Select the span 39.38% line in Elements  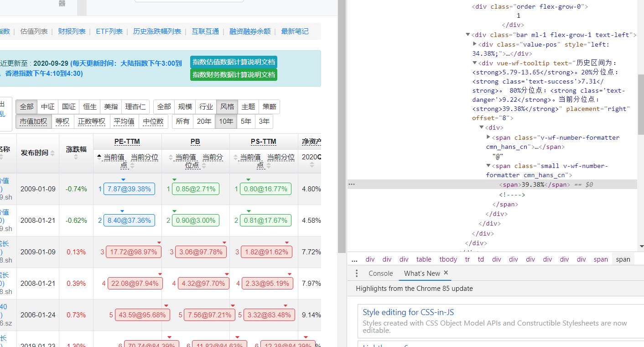point(492,184)
